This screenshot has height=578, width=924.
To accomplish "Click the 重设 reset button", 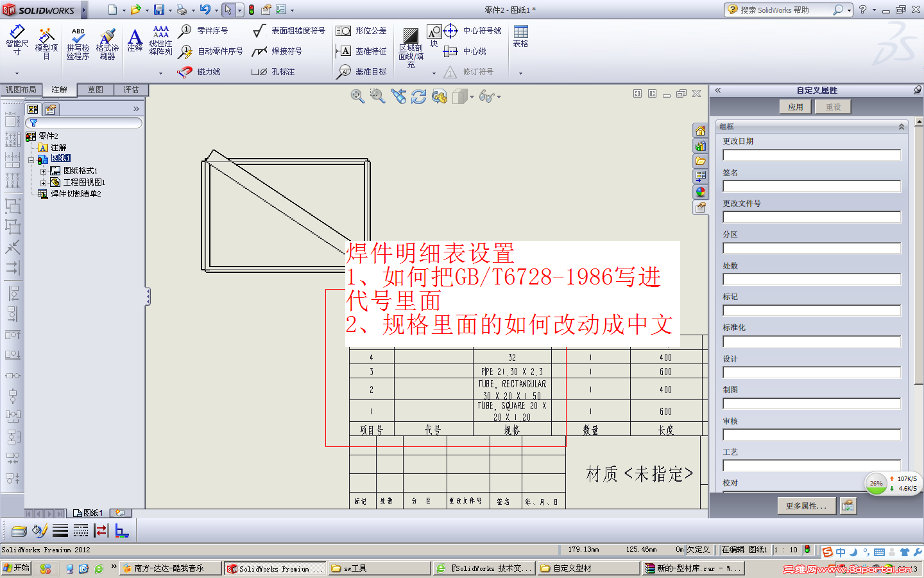I will pos(833,107).
